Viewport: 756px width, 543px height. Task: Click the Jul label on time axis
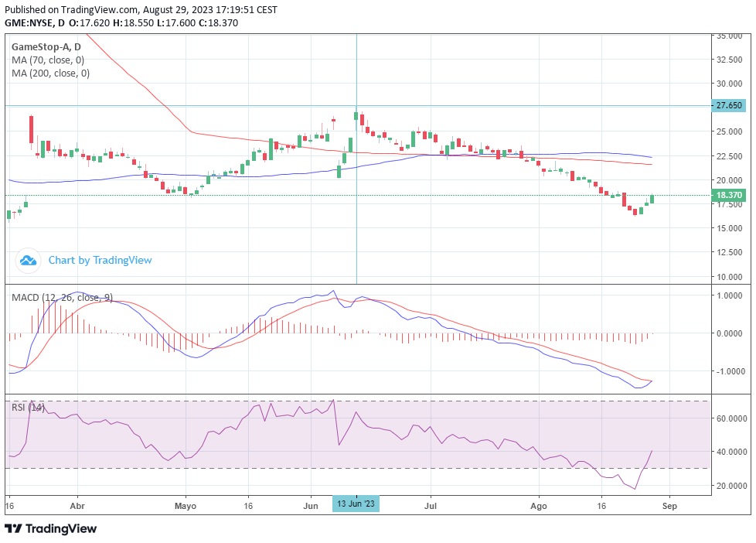click(x=430, y=506)
